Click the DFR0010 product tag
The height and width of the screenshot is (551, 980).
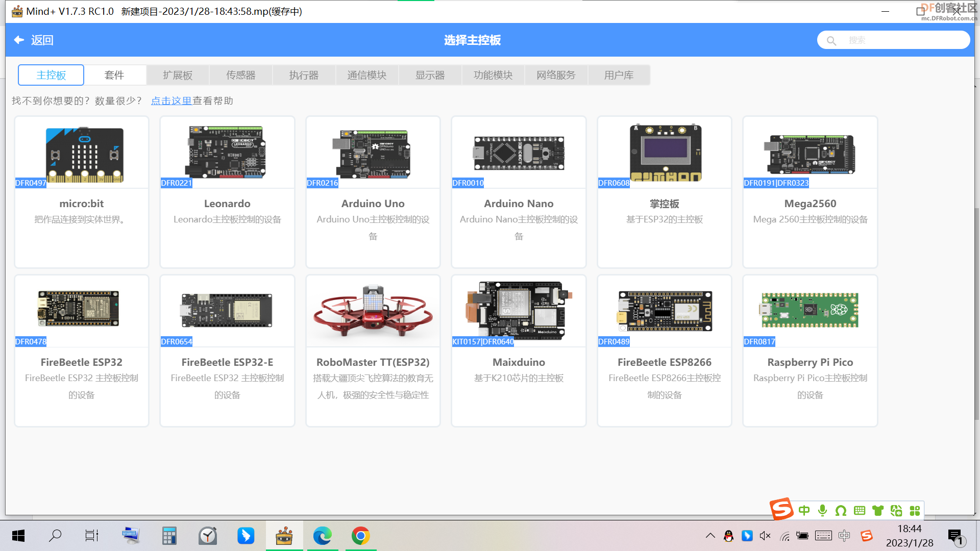[x=468, y=183]
